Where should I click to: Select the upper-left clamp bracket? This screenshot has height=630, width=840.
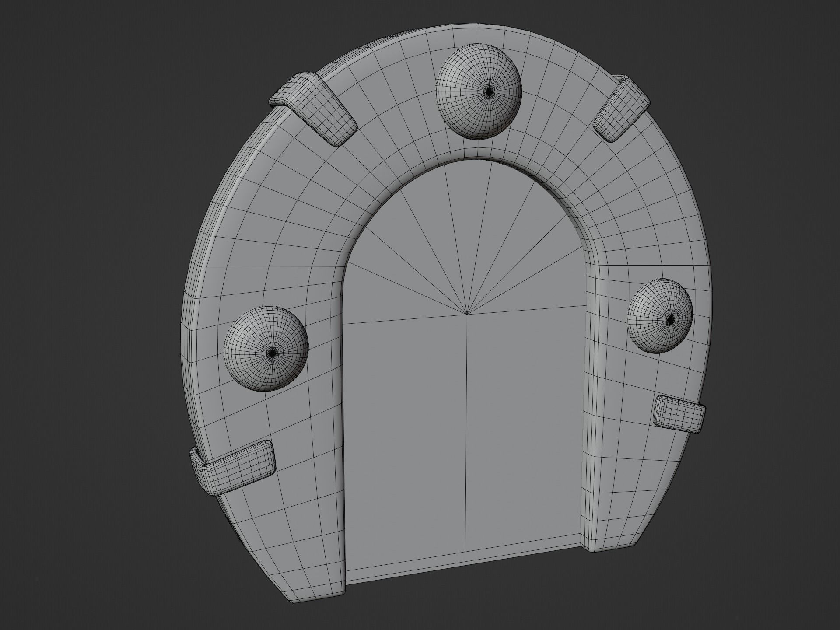[x=312, y=109]
